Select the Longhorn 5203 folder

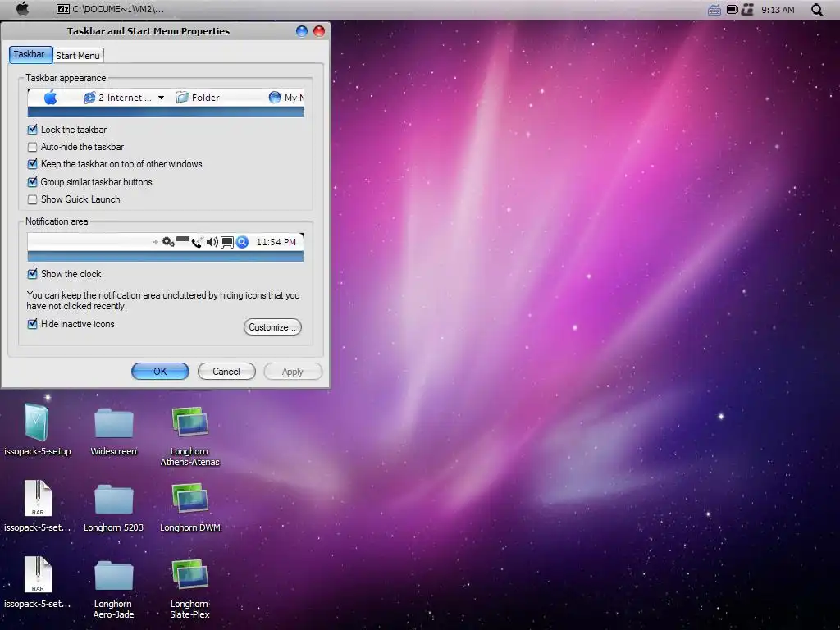pos(113,500)
